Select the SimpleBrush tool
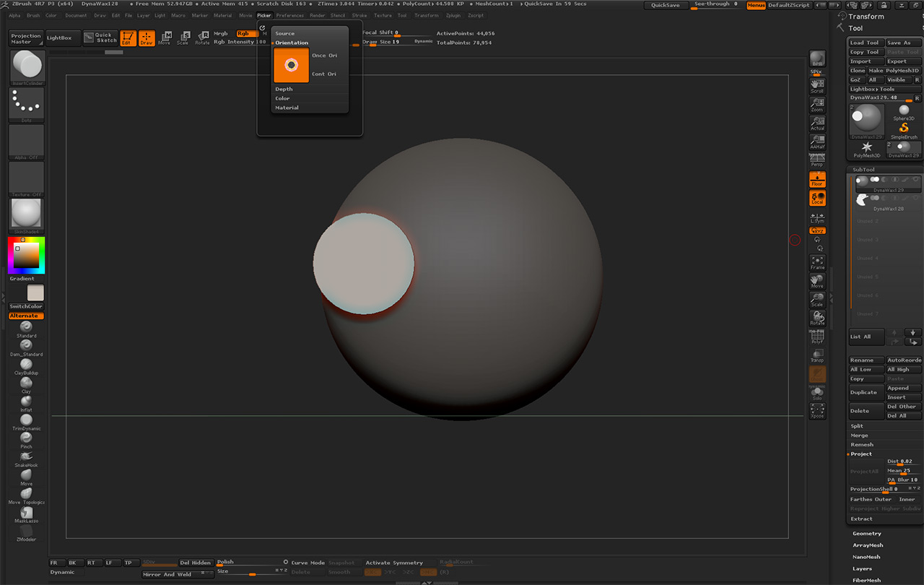Viewport: 924px width, 585px height. [x=903, y=130]
